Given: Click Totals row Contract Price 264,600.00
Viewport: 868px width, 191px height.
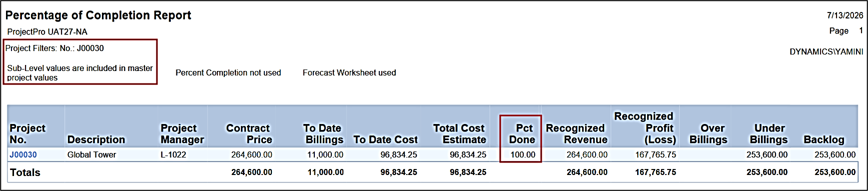Looking at the screenshot, I should point(252,172).
